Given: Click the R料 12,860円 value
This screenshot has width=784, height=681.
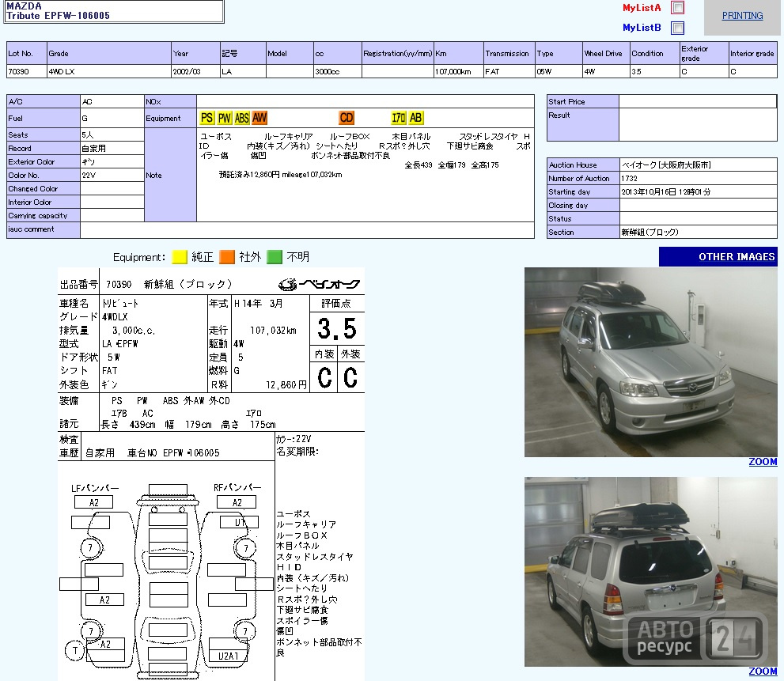Looking at the screenshot, I should point(286,385).
